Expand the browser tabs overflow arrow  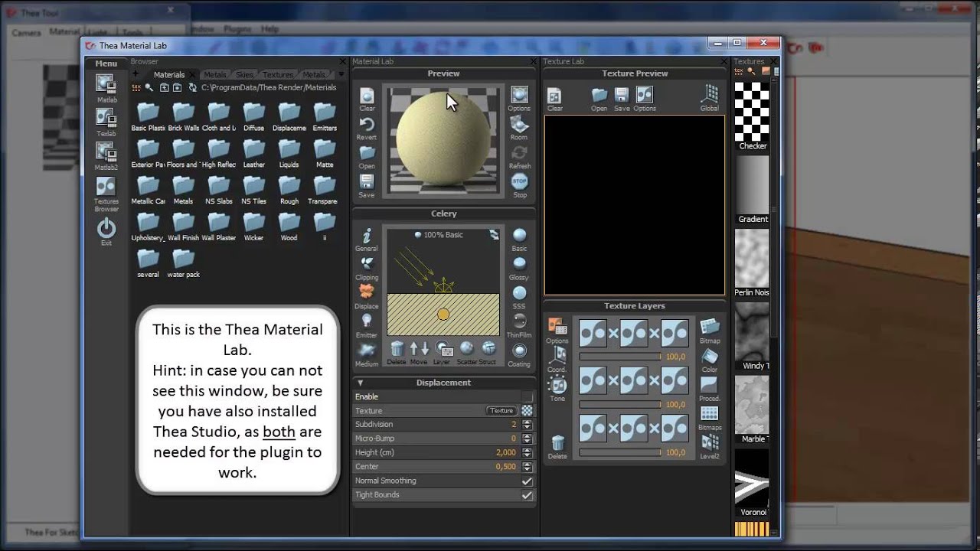[x=341, y=74]
